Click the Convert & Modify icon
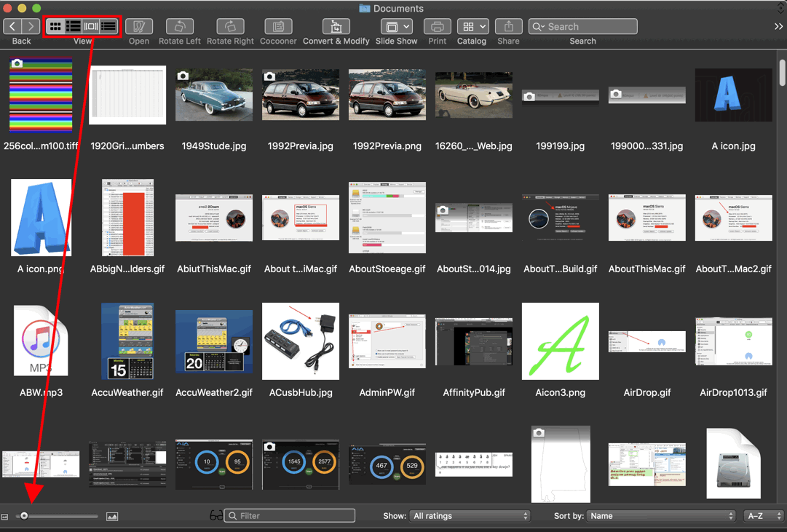 tap(336, 26)
